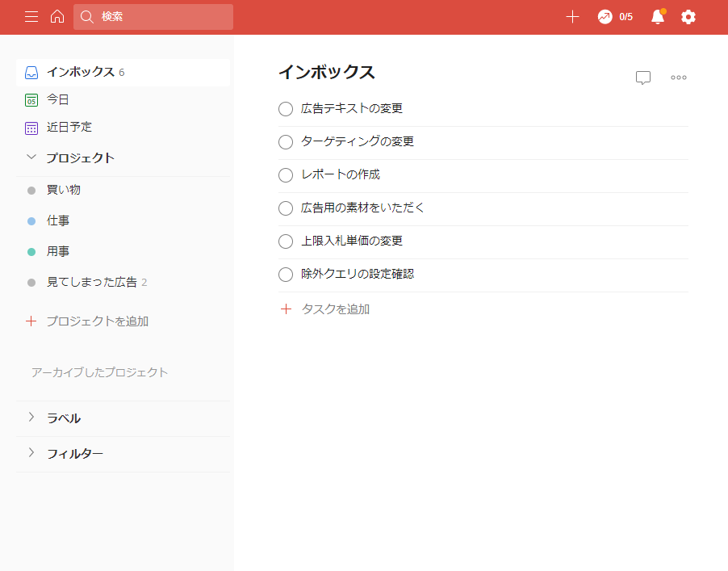Collapse the プロジェクト section chevron

[x=31, y=157]
